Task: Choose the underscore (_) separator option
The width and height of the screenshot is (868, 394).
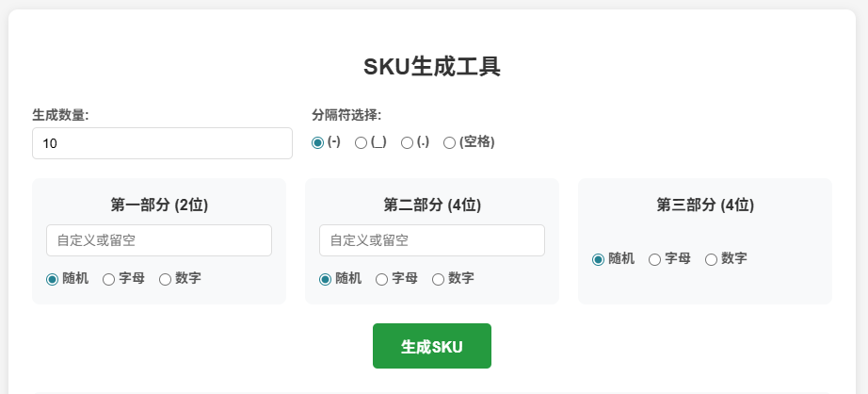Action: point(361,142)
